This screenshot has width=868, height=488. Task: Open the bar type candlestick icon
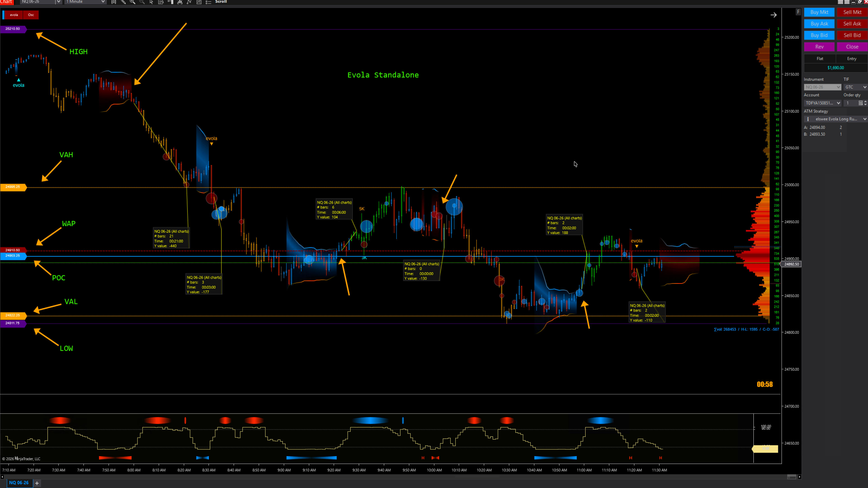click(x=113, y=2)
